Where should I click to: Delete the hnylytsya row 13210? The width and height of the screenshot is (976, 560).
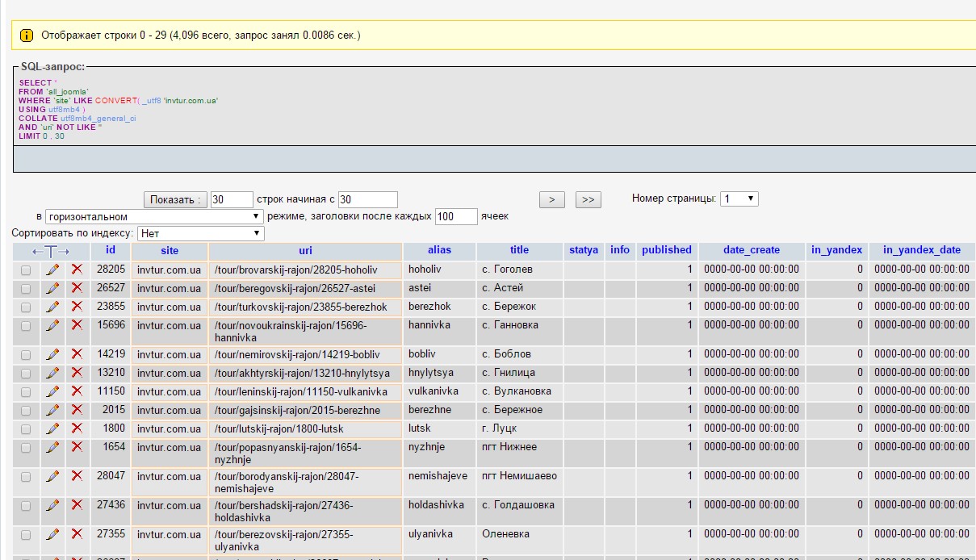pyautogui.click(x=77, y=373)
